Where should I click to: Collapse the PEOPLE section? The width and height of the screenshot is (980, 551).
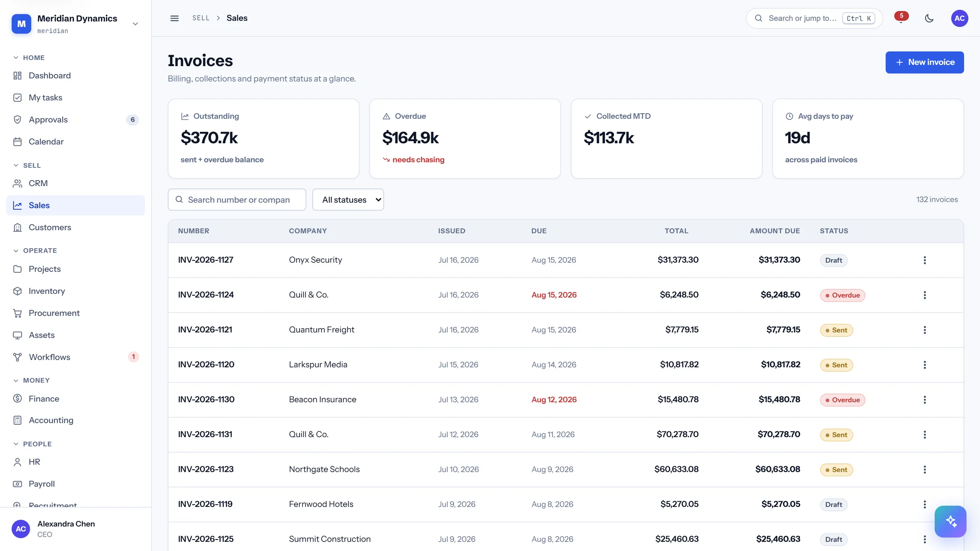click(32, 444)
